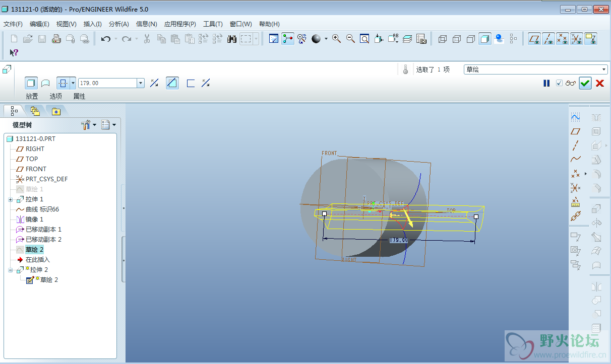Viewport: 611px width, 364px height.
Task: Accept the feature with green checkmark
Action: pyautogui.click(x=585, y=83)
